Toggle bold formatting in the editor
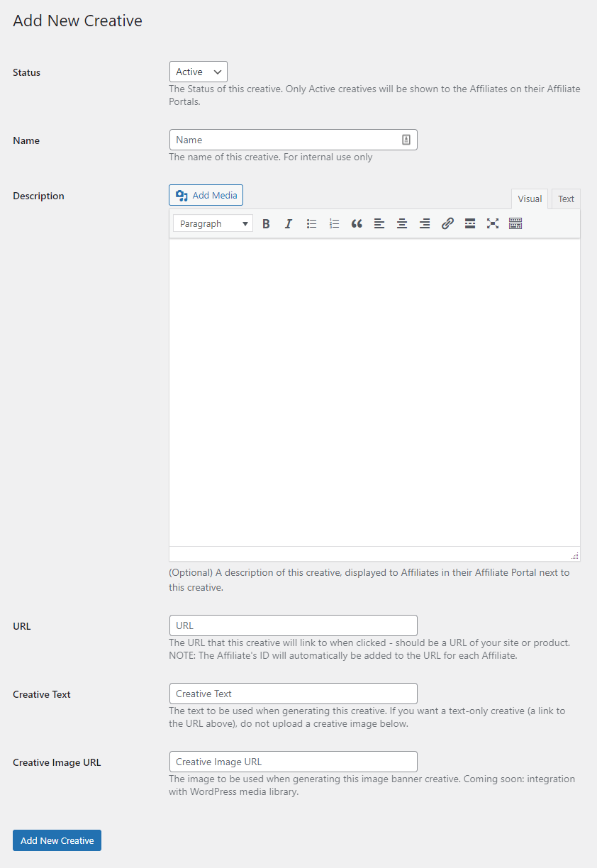 click(x=266, y=223)
